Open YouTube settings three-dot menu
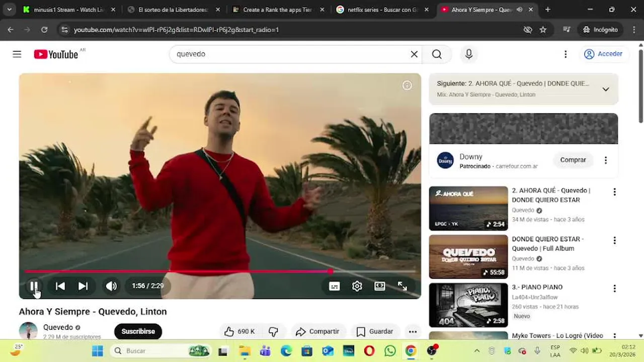 566,54
